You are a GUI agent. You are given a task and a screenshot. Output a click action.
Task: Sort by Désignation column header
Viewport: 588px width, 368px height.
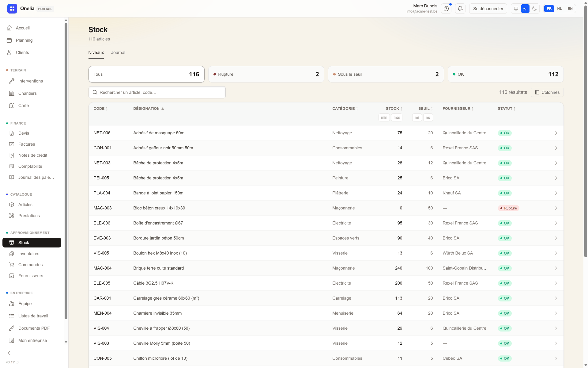click(x=149, y=109)
